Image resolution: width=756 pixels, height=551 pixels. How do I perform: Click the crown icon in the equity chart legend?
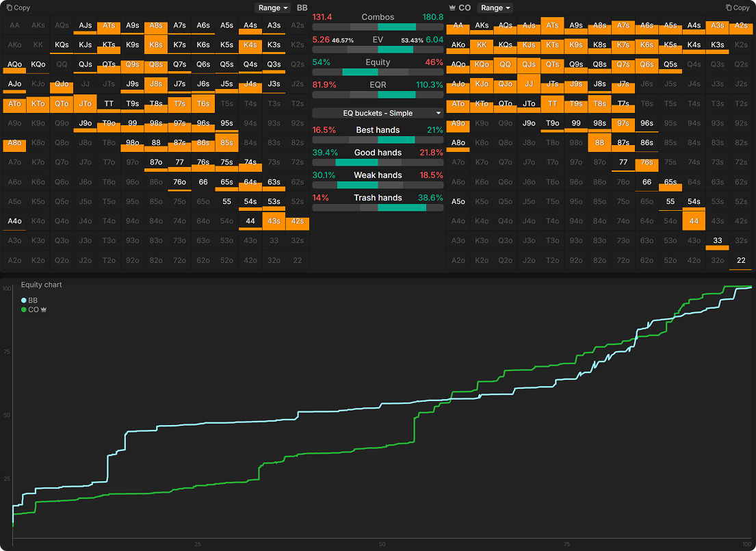tap(44, 310)
